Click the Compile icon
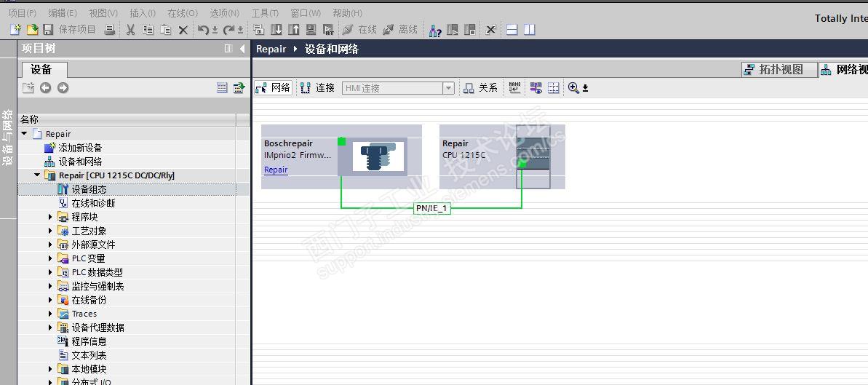868x385 pixels. 258,30
